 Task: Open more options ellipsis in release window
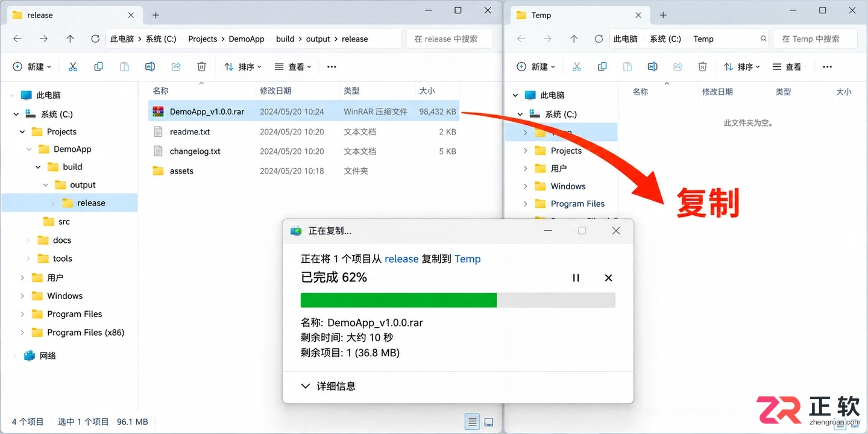[x=332, y=67]
